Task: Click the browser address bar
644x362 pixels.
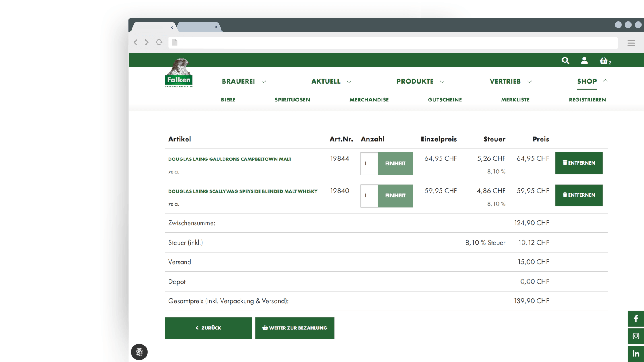Action: point(393,43)
